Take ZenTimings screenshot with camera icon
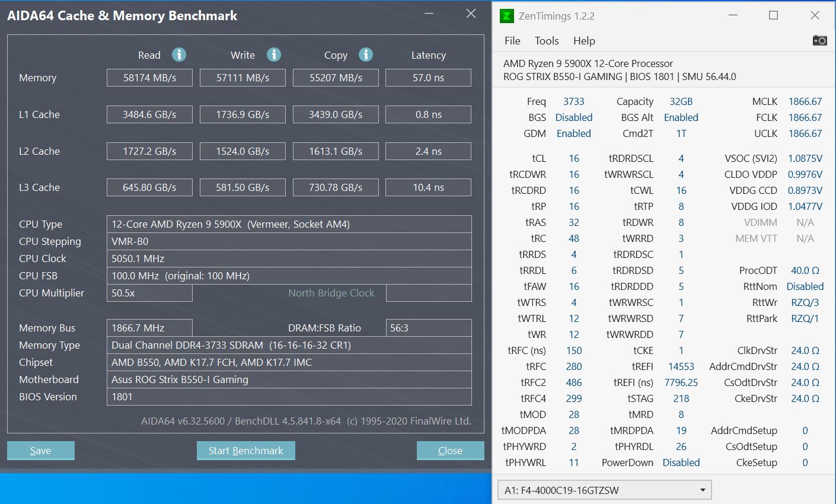The height and width of the screenshot is (504, 836). (820, 40)
